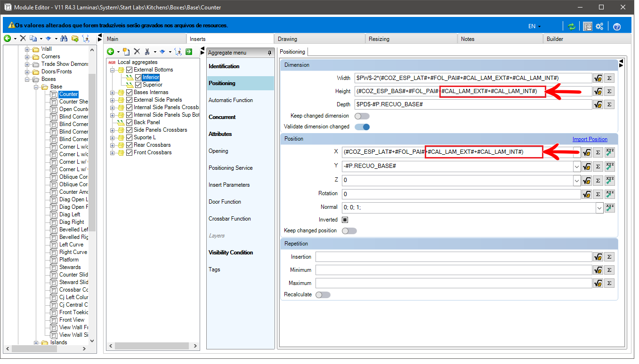
Task: Click sigma button next to Insertion field
Action: pos(609,257)
